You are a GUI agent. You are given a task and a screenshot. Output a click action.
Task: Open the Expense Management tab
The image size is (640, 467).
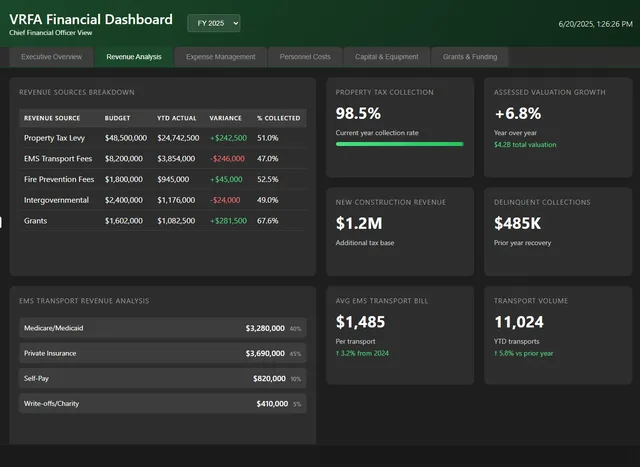(220, 57)
